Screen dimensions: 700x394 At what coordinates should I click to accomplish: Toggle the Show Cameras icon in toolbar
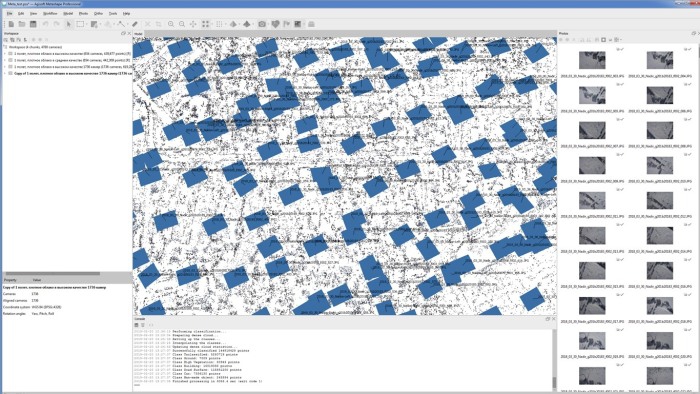coord(262,24)
